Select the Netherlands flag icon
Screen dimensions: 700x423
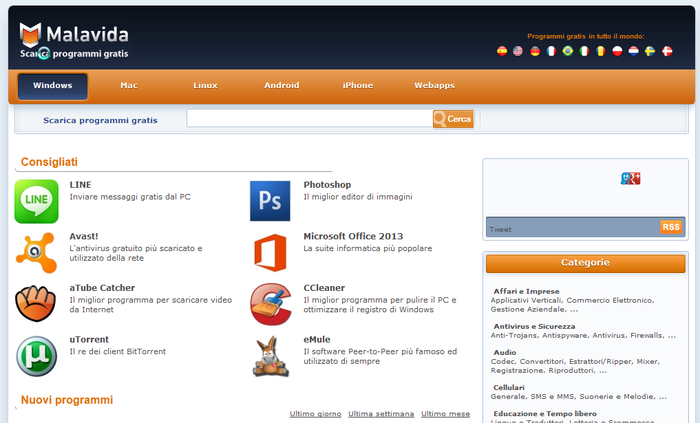click(x=633, y=51)
